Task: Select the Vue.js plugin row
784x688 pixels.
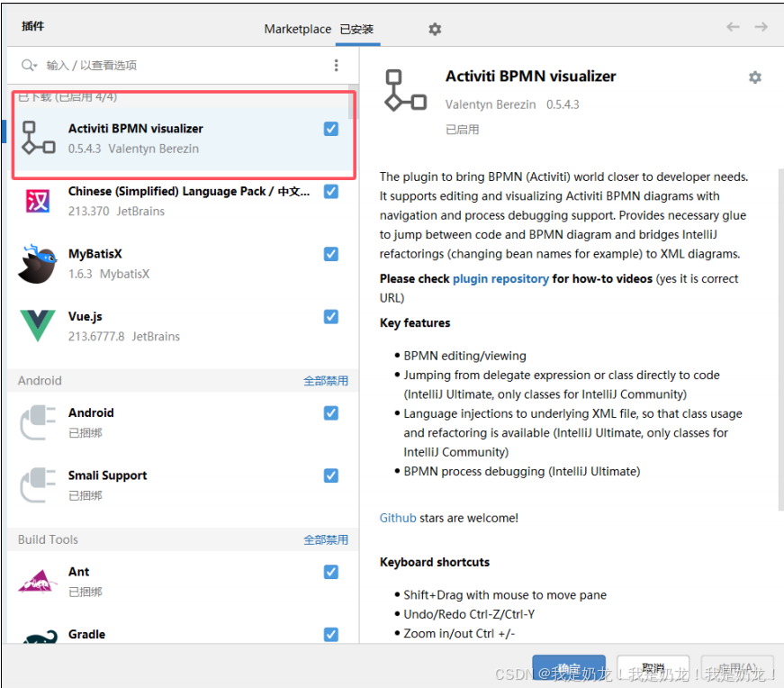Action: click(x=183, y=326)
